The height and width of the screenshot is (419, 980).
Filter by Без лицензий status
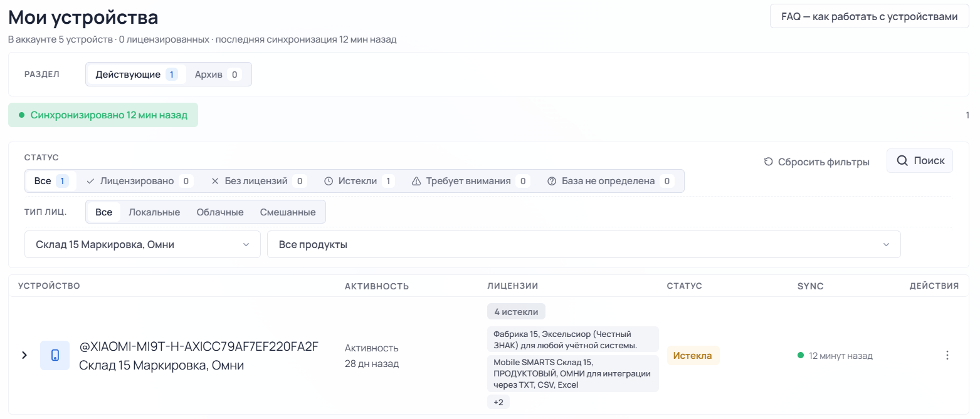pos(258,181)
